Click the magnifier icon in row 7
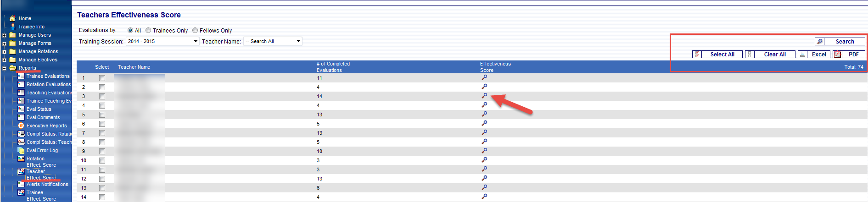The width and height of the screenshot is (868, 202). point(484,132)
